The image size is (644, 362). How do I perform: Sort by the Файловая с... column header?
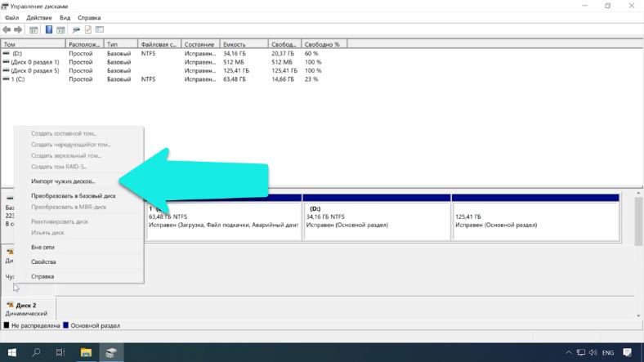click(159, 44)
